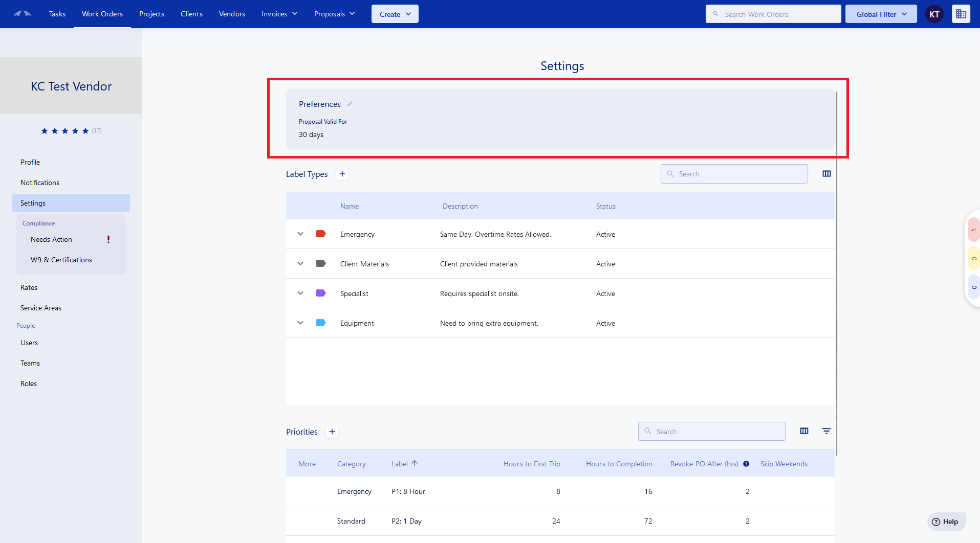
Task: Expand the Specialist label row
Action: 300,293
